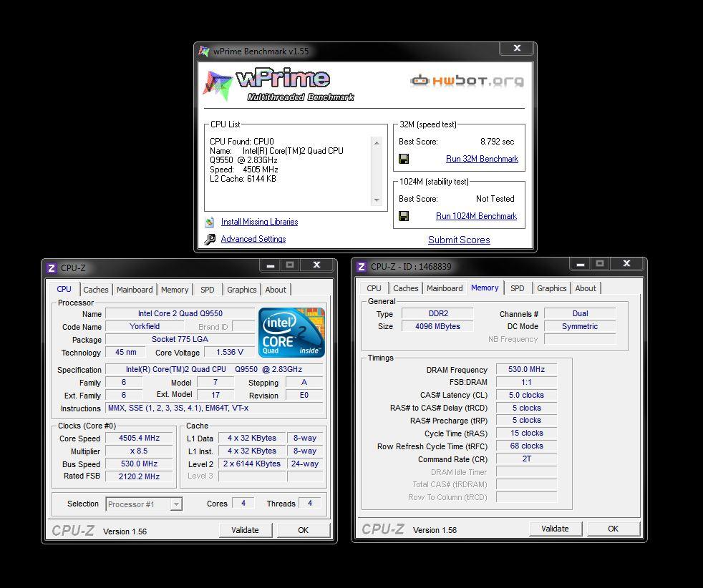703x588 pixels.
Task: Click the Bus Speed value 530.0 MHz
Action: (x=139, y=464)
